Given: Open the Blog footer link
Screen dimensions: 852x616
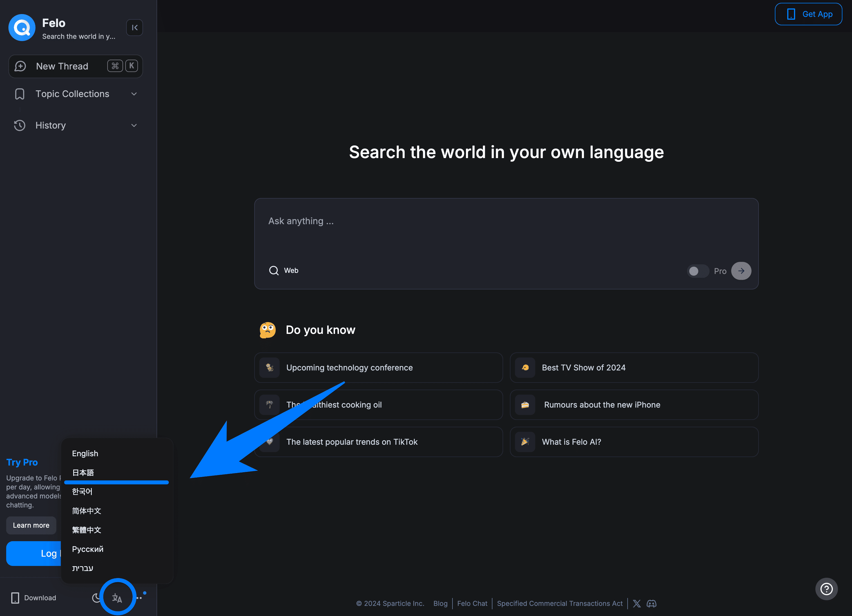Looking at the screenshot, I should 440,604.
